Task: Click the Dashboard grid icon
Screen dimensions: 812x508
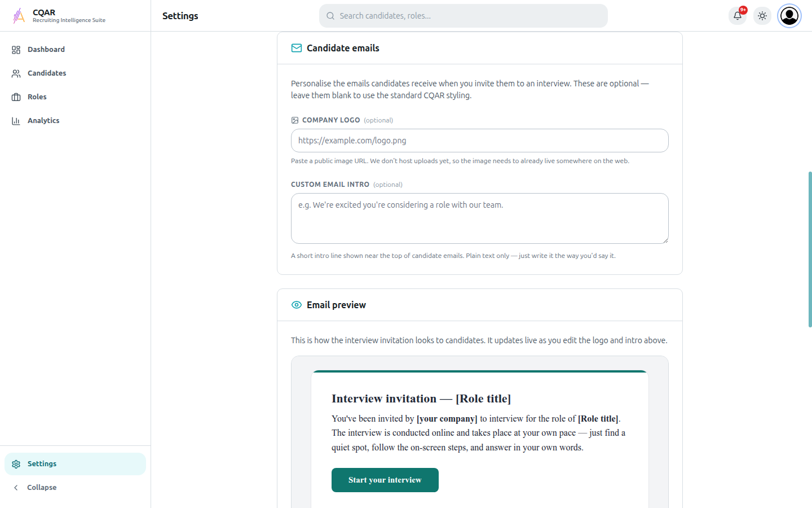Action: coord(16,50)
